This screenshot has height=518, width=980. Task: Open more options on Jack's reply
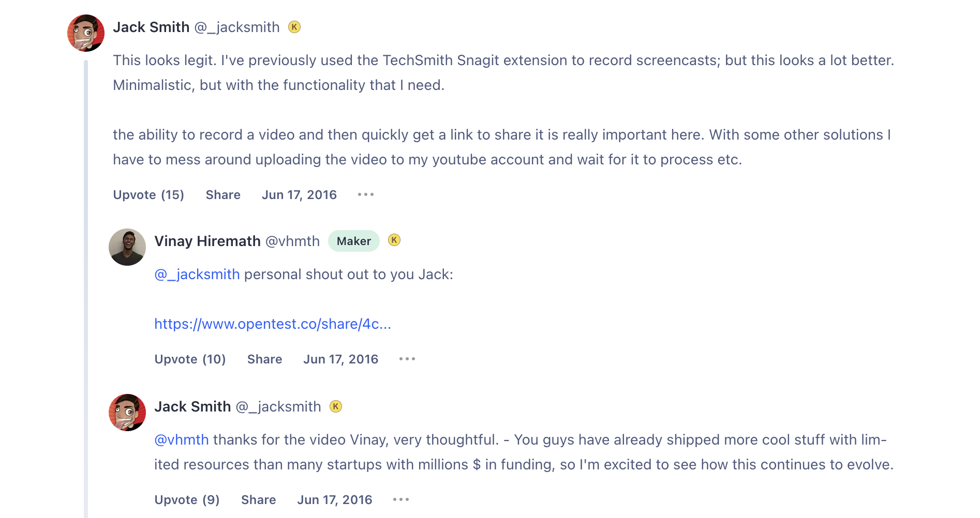click(401, 500)
